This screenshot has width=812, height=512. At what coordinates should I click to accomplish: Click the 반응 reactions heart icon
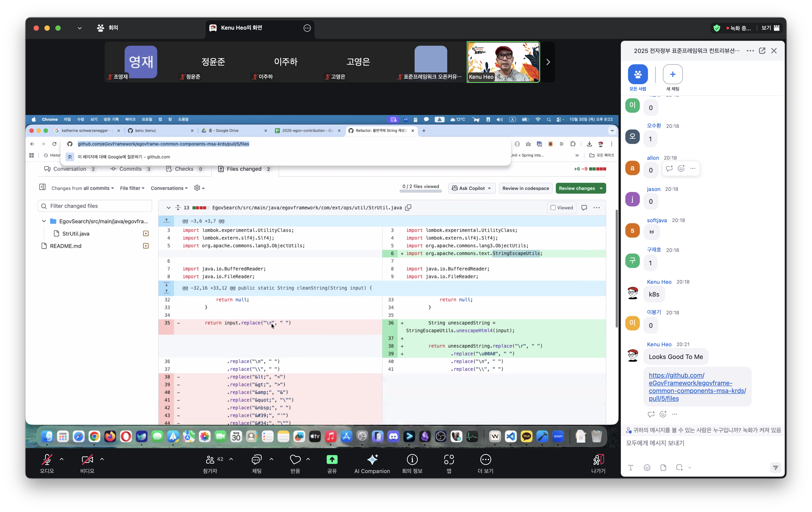coord(295,460)
